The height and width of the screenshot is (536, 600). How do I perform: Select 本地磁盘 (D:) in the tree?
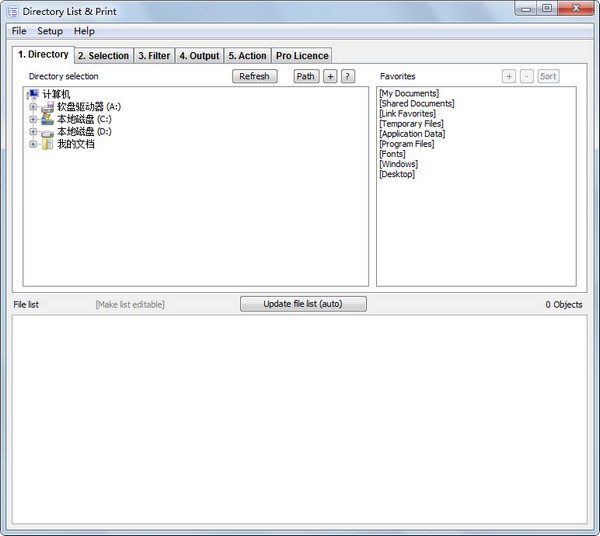pyautogui.click(x=84, y=132)
